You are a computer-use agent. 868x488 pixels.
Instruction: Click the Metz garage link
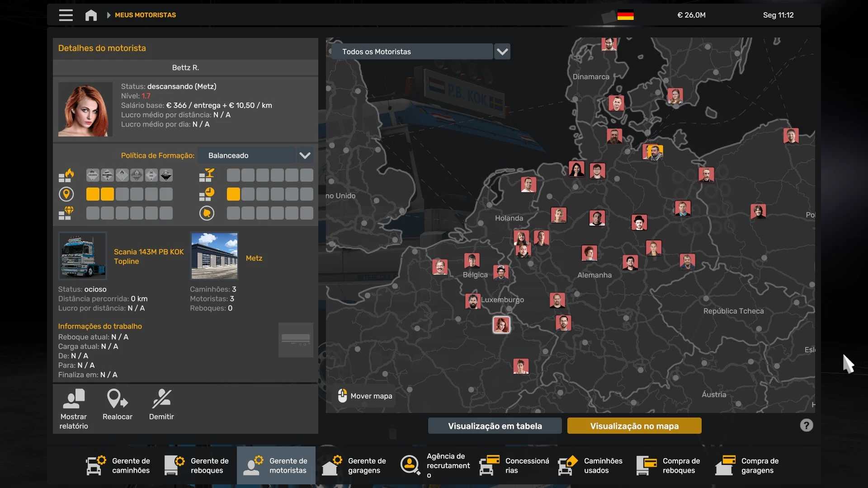click(254, 258)
